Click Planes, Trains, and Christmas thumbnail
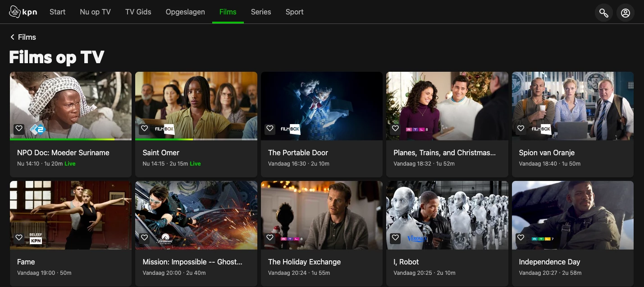 tap(447, 106)
